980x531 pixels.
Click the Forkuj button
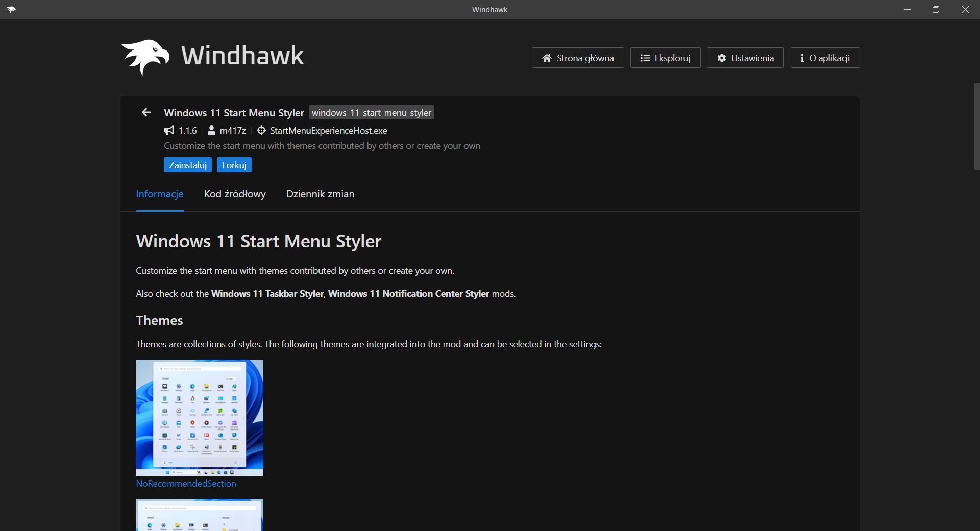tap(234, 165)
